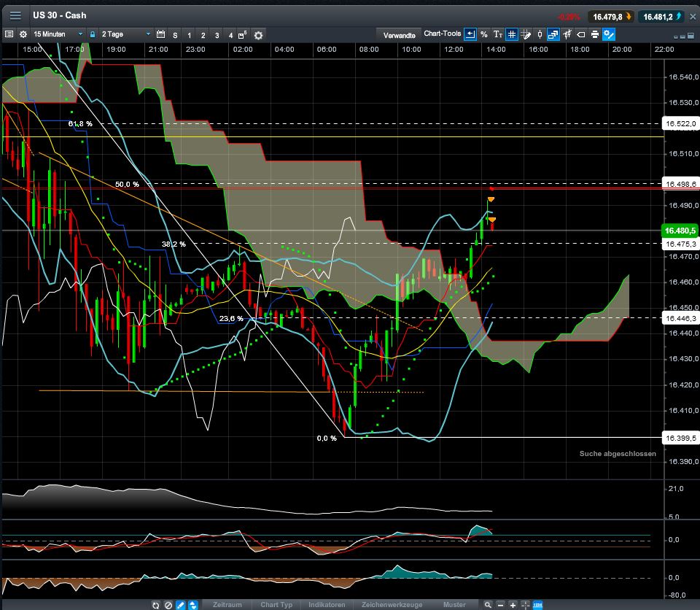Click the 23,6 % Fibonacci label
Screen dimensions: 700x610
[x=231, y=319]
